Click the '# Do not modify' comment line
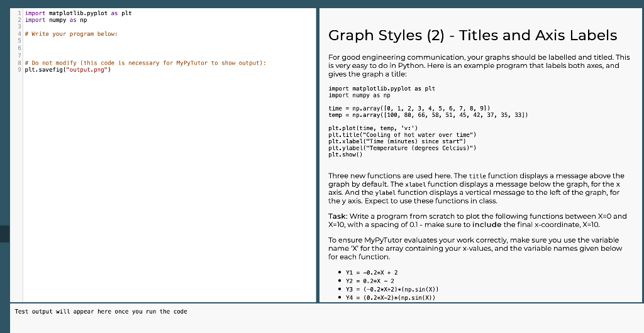Image resolution: width=644 pixels, height=333 pixels. [x=146, y=63]
